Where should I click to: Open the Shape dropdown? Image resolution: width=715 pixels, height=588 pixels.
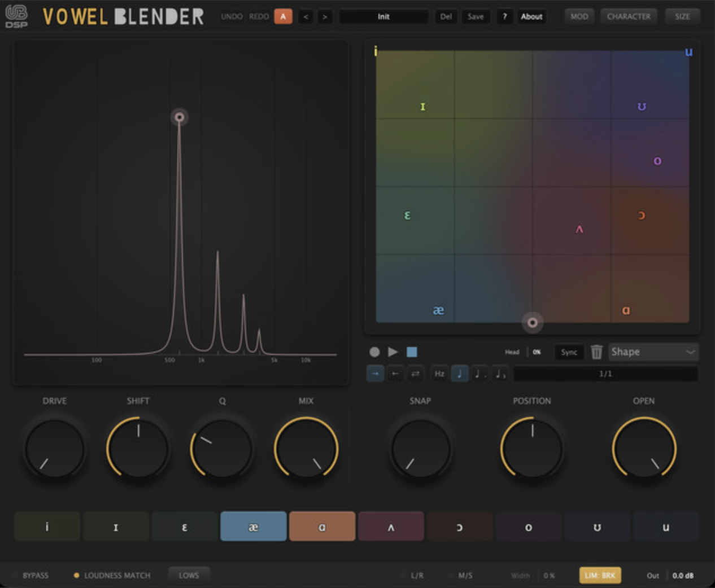653,352
